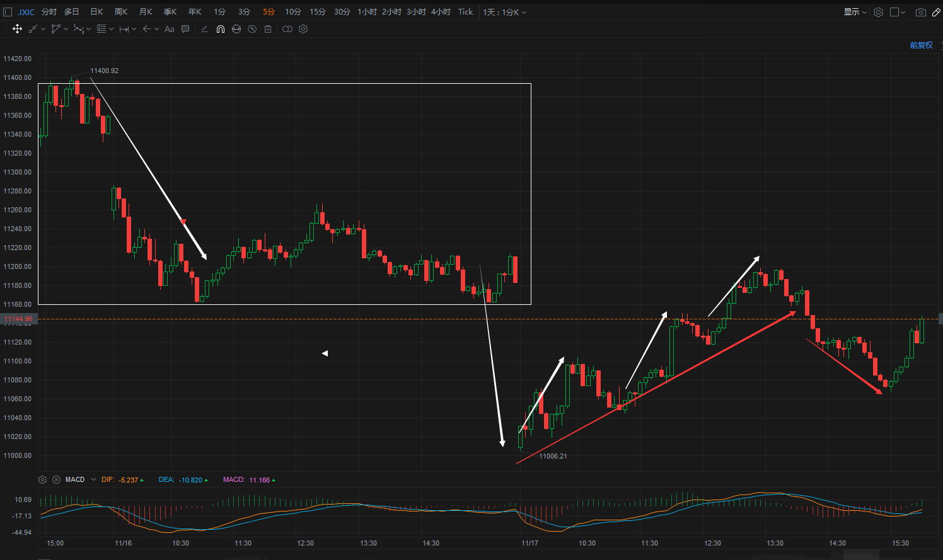Choose the trend line drawing tool
The width and height of the screenshot is (943, 560).
33,29
